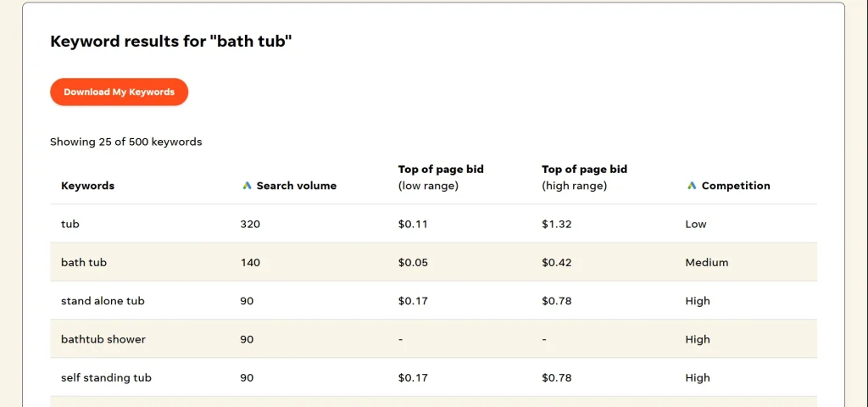Image resolution: width=868 pixels, height=407 pixels.
Task: Click the Download My Keywords button
Action: tap(119, 92)
